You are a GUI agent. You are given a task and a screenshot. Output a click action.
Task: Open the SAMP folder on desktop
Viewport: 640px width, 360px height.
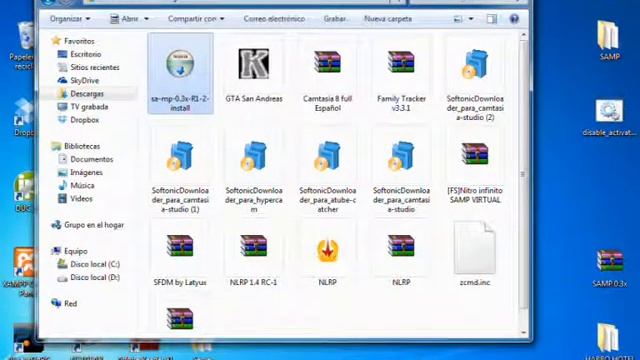coord(609,40)
